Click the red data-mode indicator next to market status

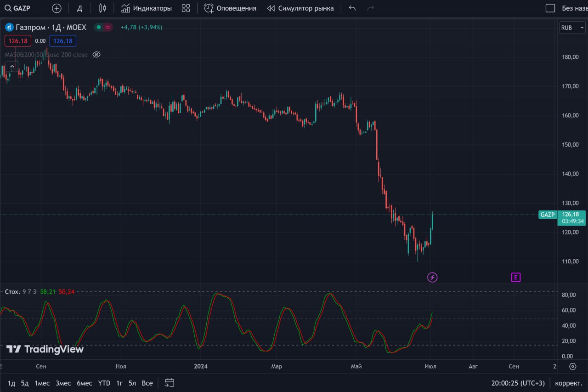(x=108, y=27)
